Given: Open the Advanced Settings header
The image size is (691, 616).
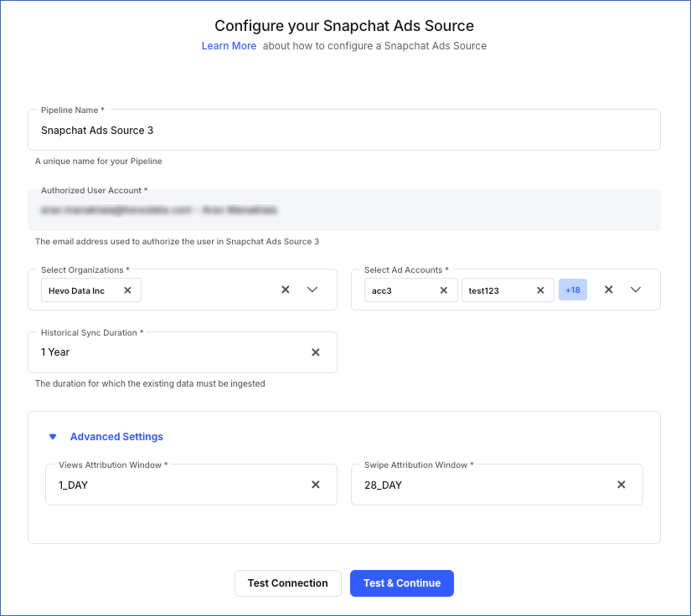Looking at the screenshot, I should [x=116, y=436].
